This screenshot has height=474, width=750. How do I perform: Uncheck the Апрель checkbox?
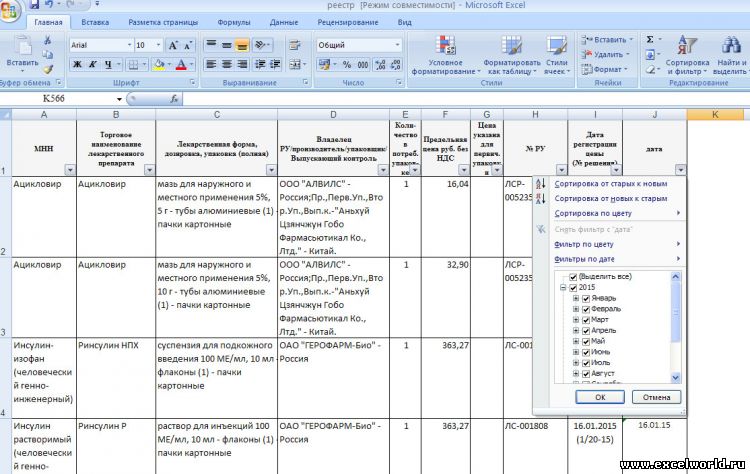point(586,331)
